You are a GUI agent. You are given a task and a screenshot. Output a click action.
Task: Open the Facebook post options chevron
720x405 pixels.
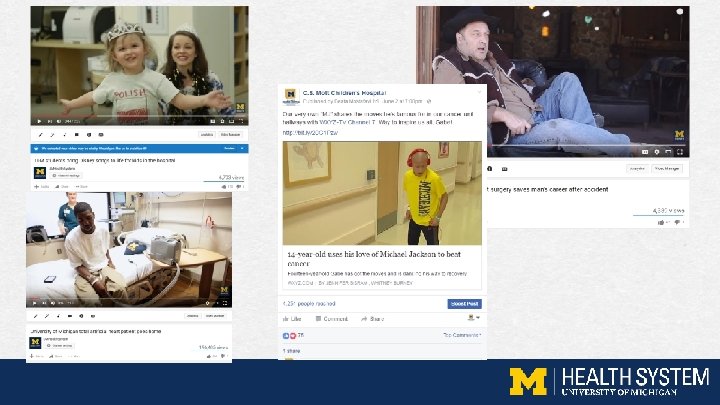(479, 92)
